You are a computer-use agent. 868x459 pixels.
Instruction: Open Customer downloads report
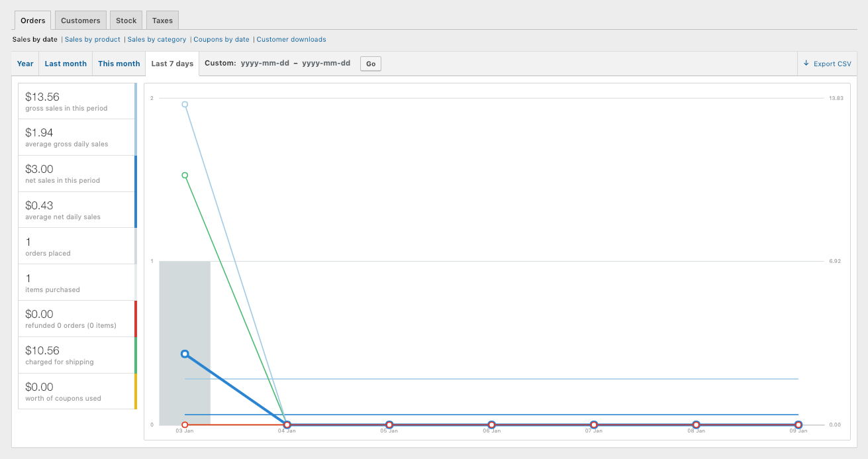click(x=291, y=39)
